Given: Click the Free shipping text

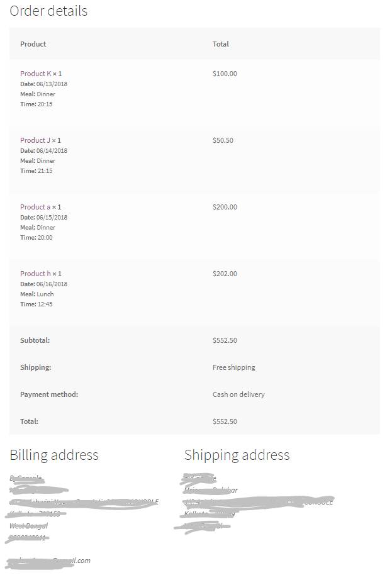Looking at the screenshot, I should pyautogui.click(x=233, y=367).
